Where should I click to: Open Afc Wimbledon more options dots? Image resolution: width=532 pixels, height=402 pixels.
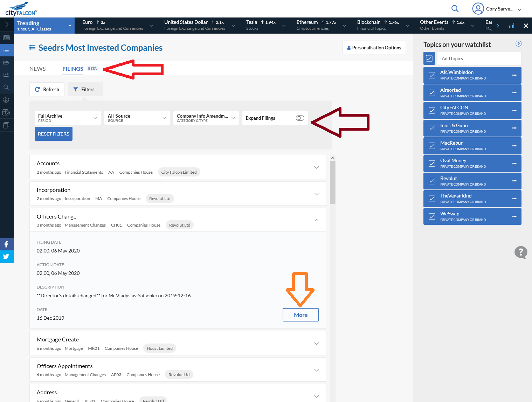click(514, 75)
